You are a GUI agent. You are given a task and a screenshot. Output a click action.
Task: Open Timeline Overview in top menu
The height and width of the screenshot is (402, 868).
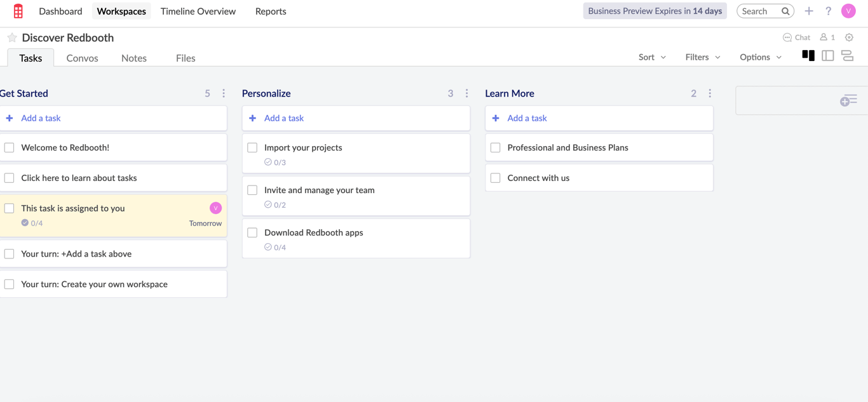click(x=198, y=11)
